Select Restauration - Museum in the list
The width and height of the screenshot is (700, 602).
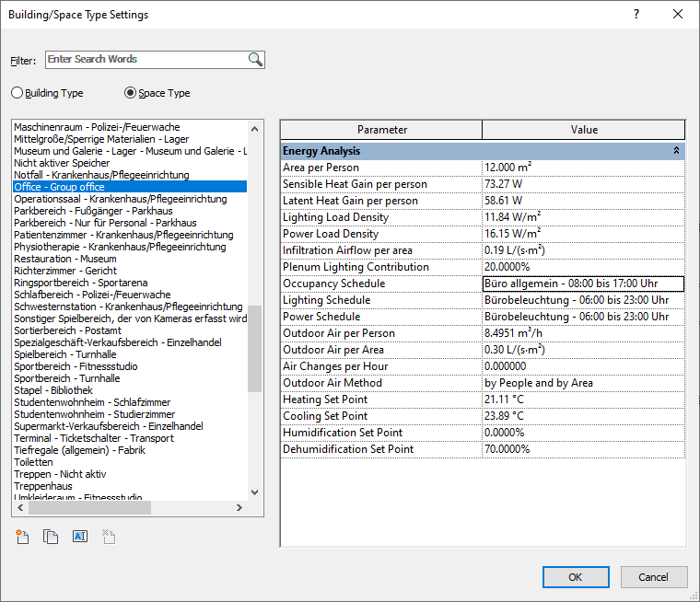tap(64, 259)
